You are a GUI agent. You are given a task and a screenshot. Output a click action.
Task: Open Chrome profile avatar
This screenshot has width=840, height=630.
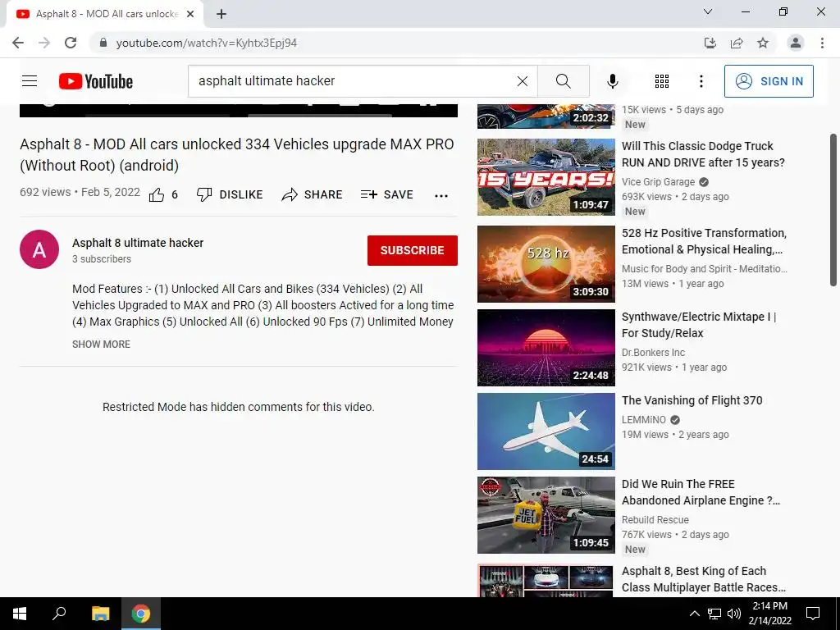pos(796,43)
